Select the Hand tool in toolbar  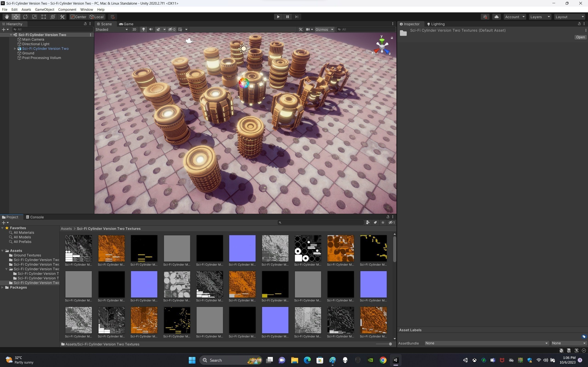pos(7,17)
